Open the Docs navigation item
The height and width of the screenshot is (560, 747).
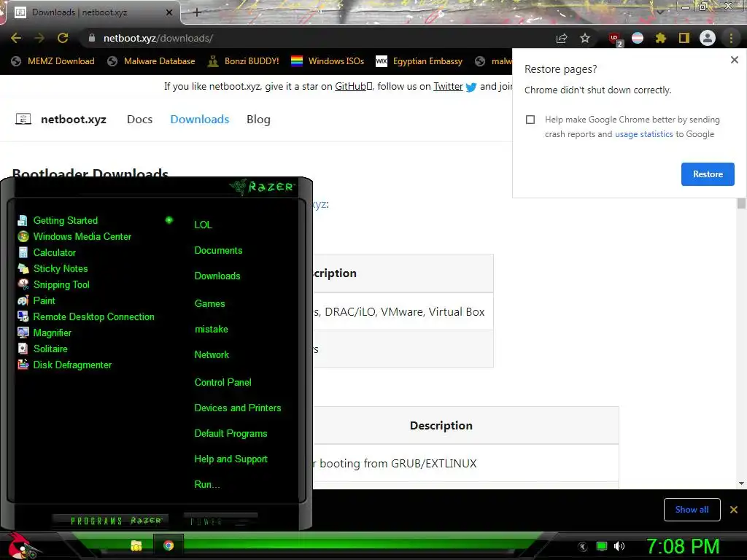[139, 119]
